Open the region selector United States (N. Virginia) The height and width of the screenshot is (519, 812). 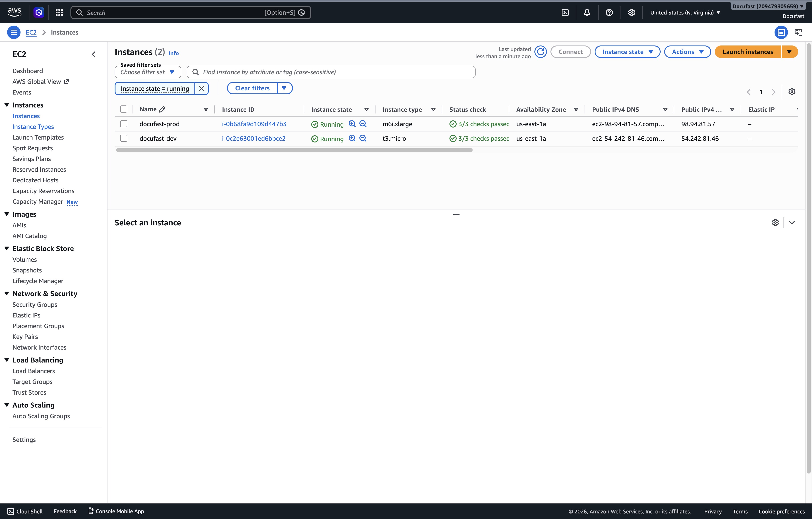coord(685,12)
